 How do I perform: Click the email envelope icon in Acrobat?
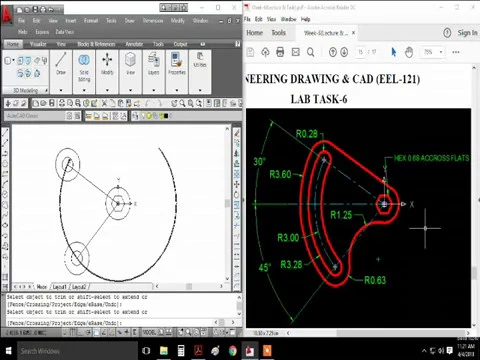(x=295, y=52)
